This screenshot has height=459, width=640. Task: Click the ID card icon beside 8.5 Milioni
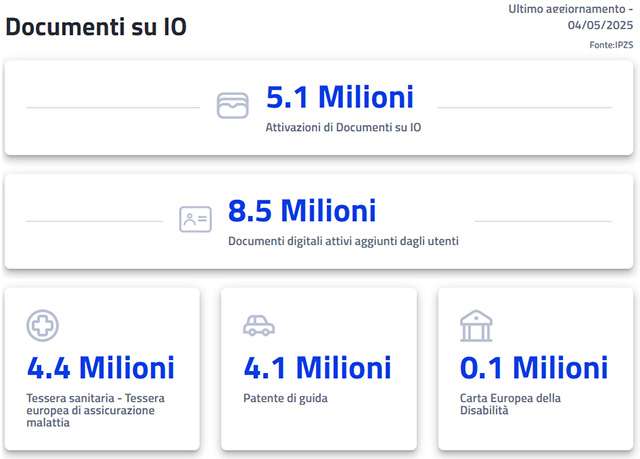click(x=195, y=219)
